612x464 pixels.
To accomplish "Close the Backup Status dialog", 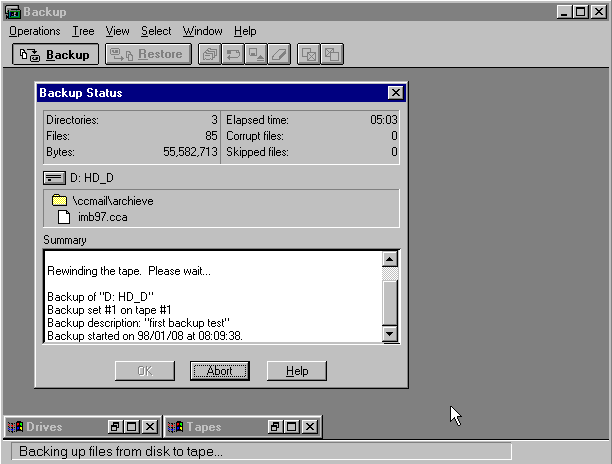I will point(396,93).
